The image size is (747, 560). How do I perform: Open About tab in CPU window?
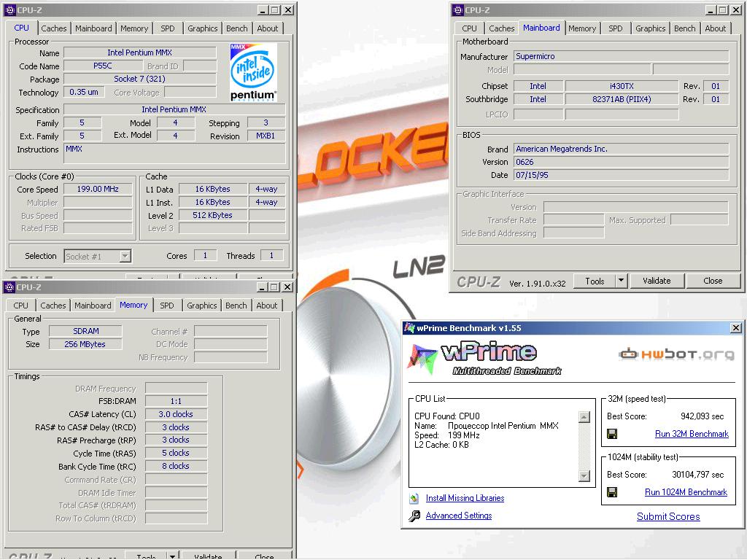267,28
